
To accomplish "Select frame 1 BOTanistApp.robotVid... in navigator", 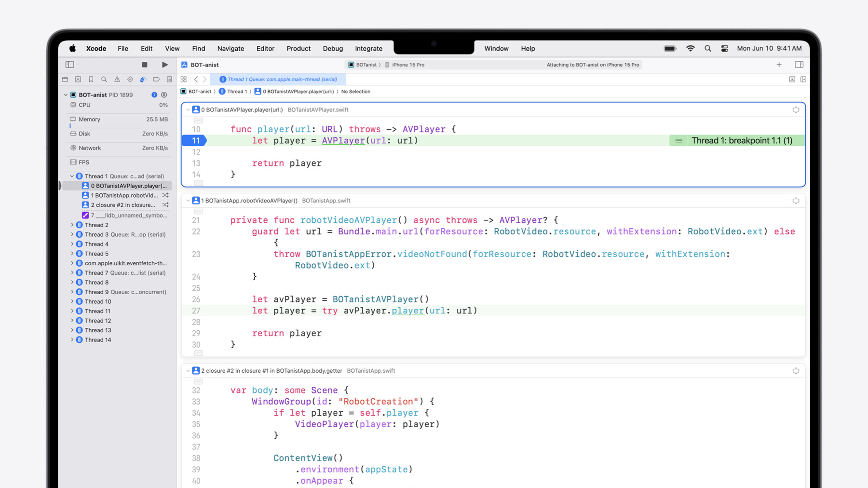I will 124,195.
